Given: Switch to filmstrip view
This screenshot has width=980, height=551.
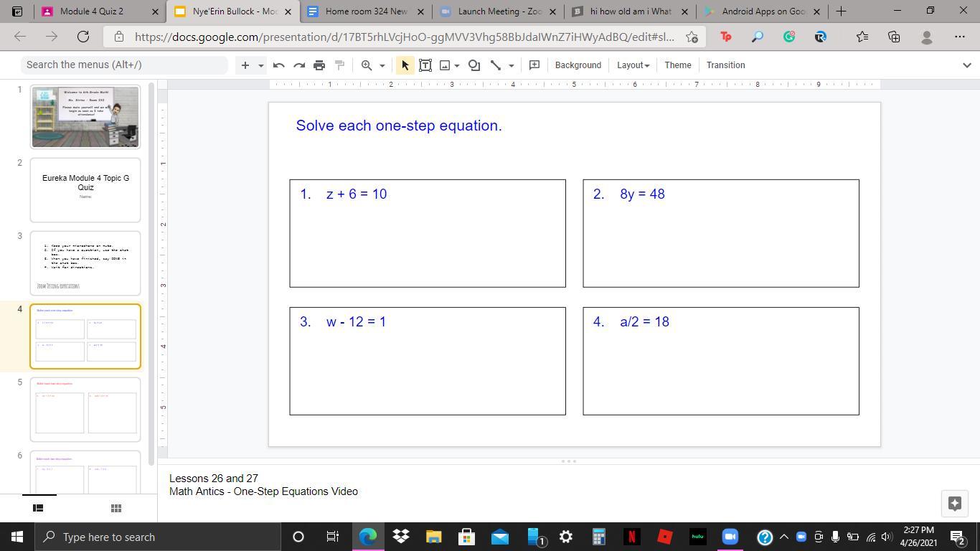Looking at the screenshot, I should (39, 508).
